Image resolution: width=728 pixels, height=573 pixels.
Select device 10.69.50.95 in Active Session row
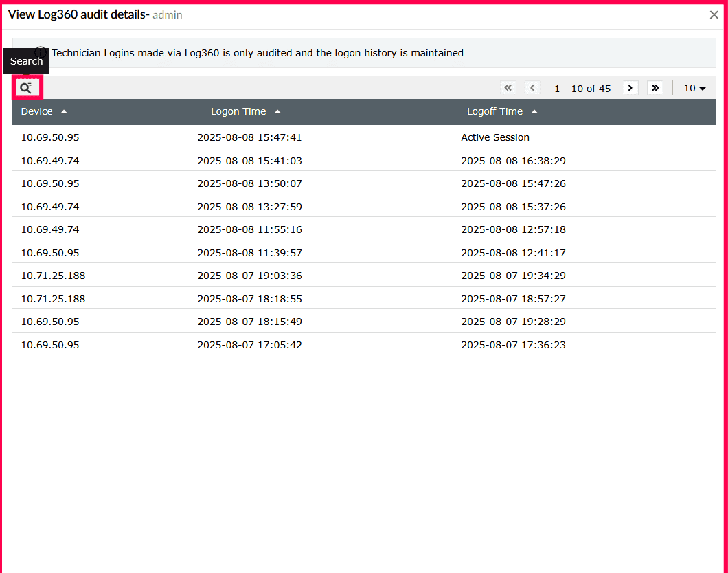pos(49,137)
